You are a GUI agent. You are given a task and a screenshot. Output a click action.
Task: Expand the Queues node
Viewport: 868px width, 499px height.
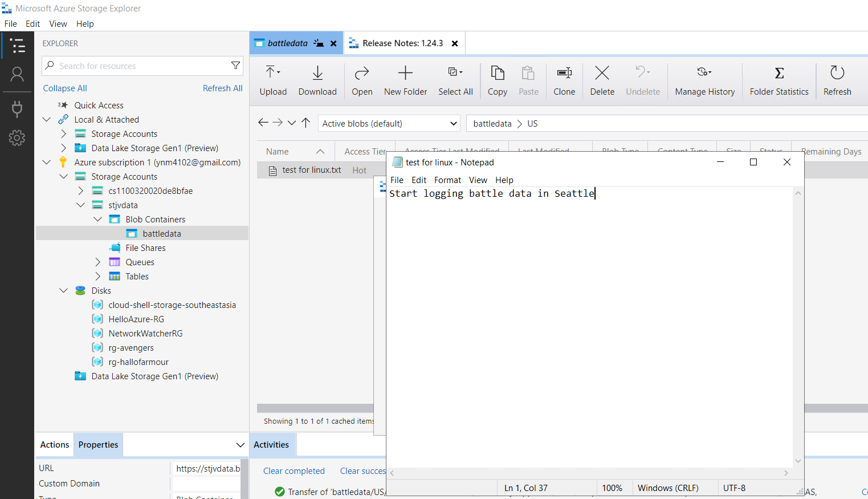pyautogui.click(x=98, y=262)
